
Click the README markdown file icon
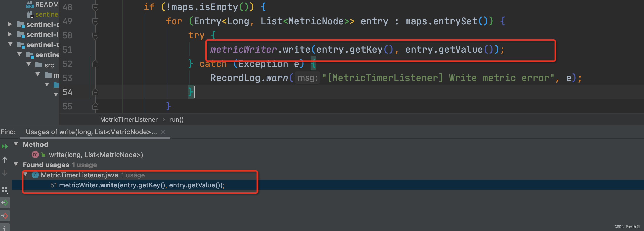point(30,4)
